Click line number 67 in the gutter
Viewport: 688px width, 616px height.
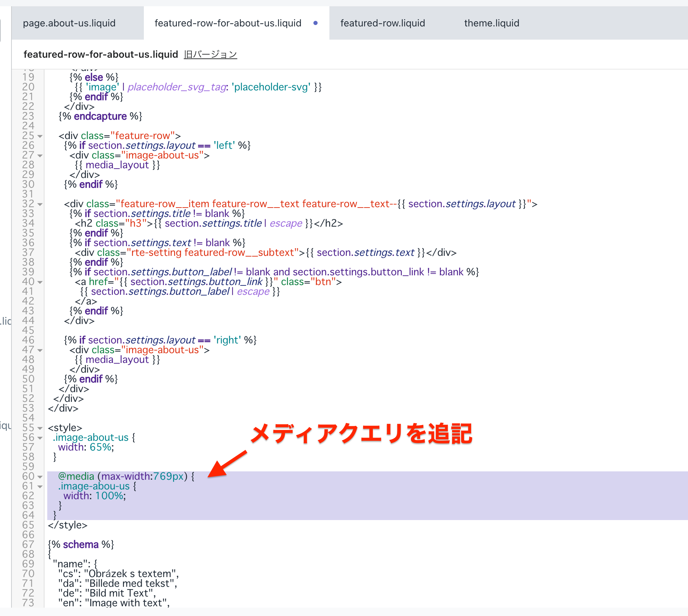[x=28, y=544]
